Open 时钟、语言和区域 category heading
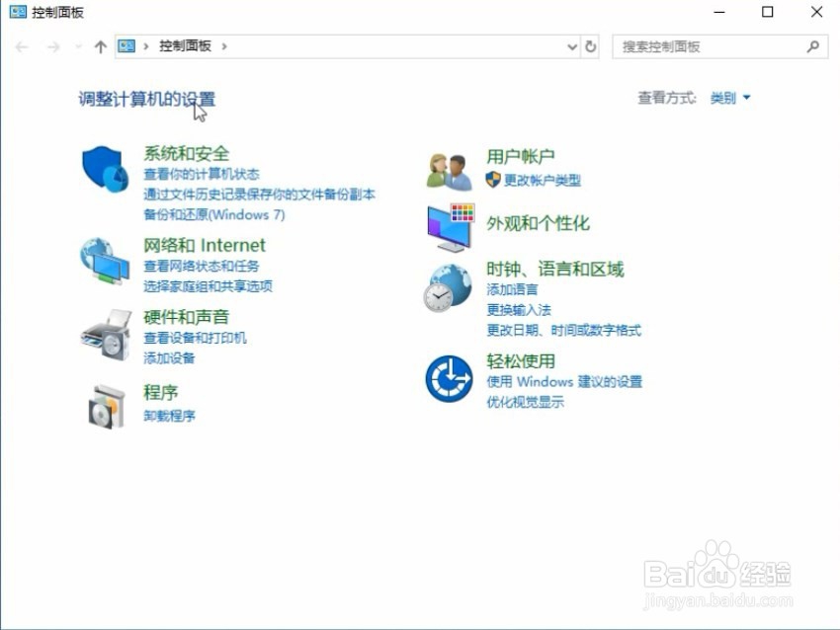The height and width of the screenshot is (630, 840). click(x=555, y=269)
